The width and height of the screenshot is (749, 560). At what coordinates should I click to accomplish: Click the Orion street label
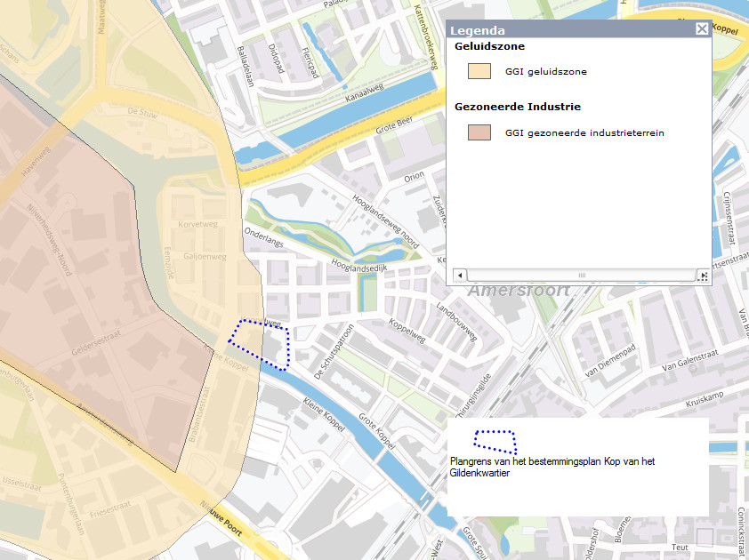click(x=414, y=177)
